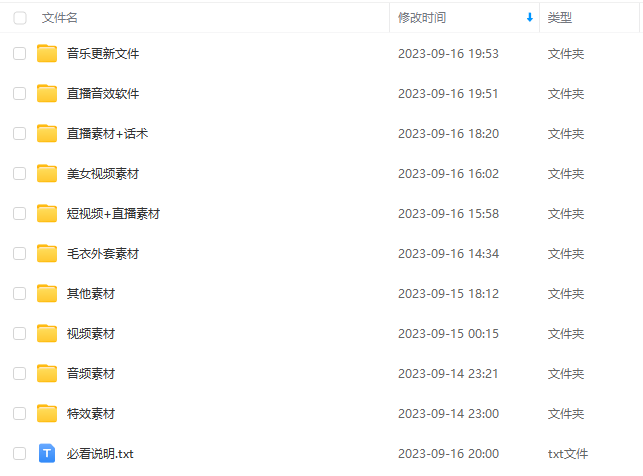Open the 必看说明.txt text file icon
The image size is (643, 476).
tap(47, 453)
